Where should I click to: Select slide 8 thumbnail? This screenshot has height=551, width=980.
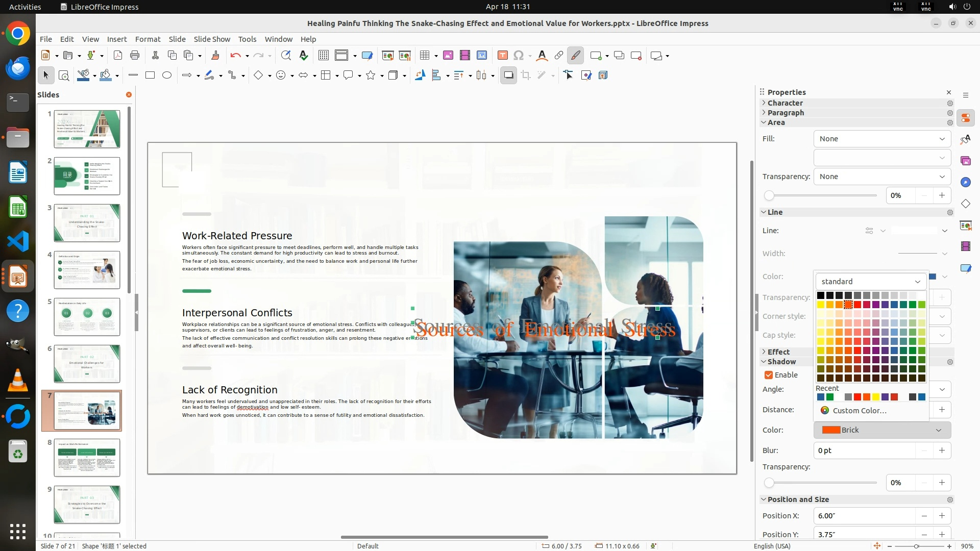pos(87,458)
